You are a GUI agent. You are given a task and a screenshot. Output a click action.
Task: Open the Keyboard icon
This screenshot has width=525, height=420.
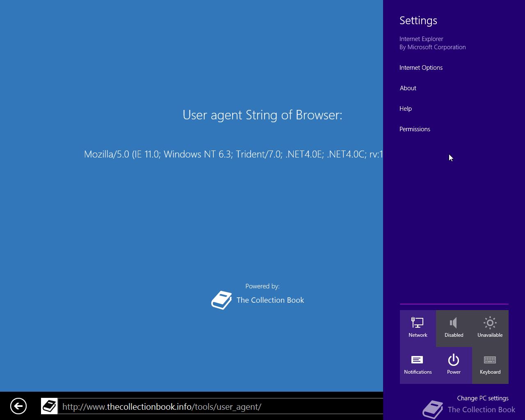pos(490,365)
